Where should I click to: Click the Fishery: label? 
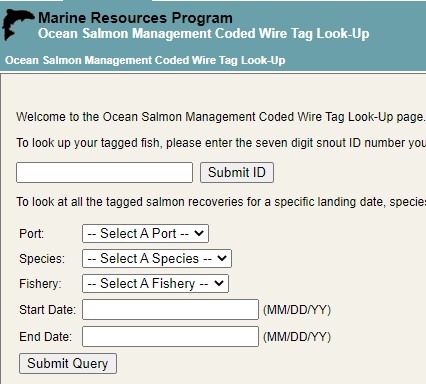(x=40, y=284)
